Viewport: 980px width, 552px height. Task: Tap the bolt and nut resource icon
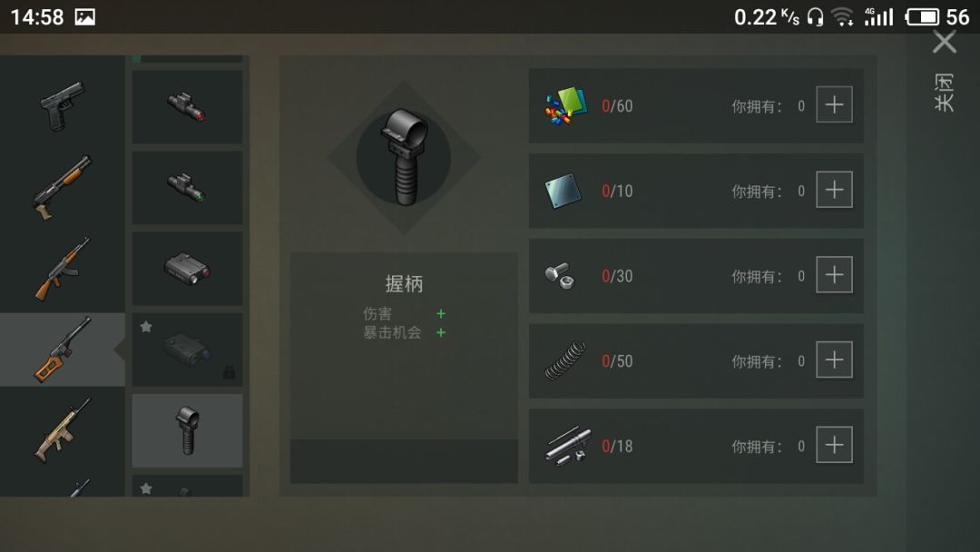(559, 275)
